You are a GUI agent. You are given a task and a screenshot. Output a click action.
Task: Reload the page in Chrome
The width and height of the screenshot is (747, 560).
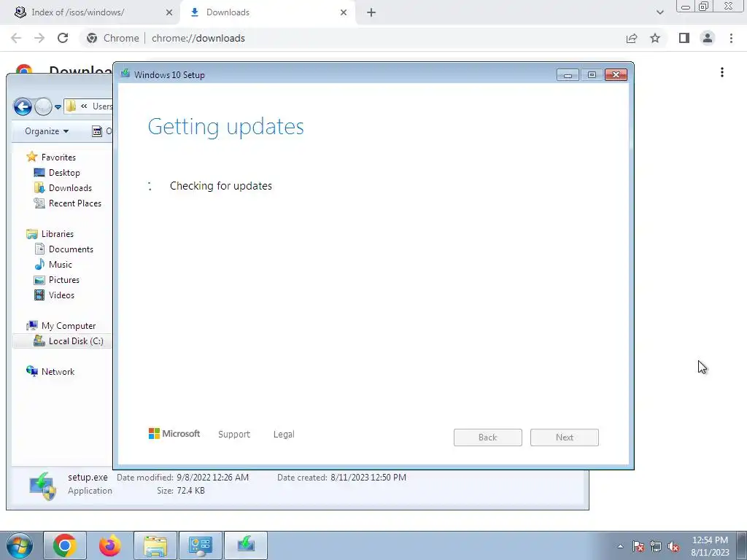[x=63, y=38]
